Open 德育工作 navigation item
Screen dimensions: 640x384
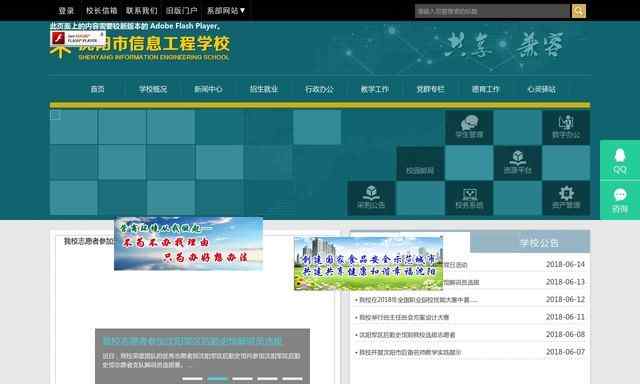(x=486, y=89)
